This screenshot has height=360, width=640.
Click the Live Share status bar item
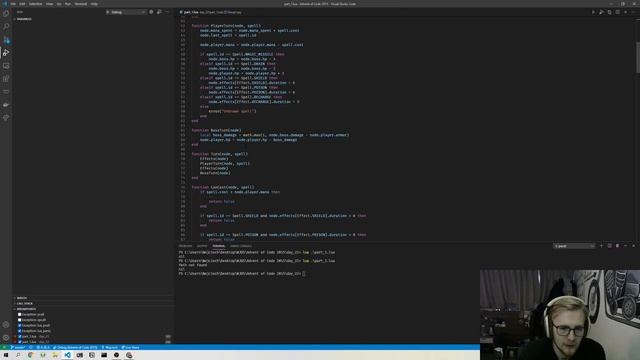point(131,347)
